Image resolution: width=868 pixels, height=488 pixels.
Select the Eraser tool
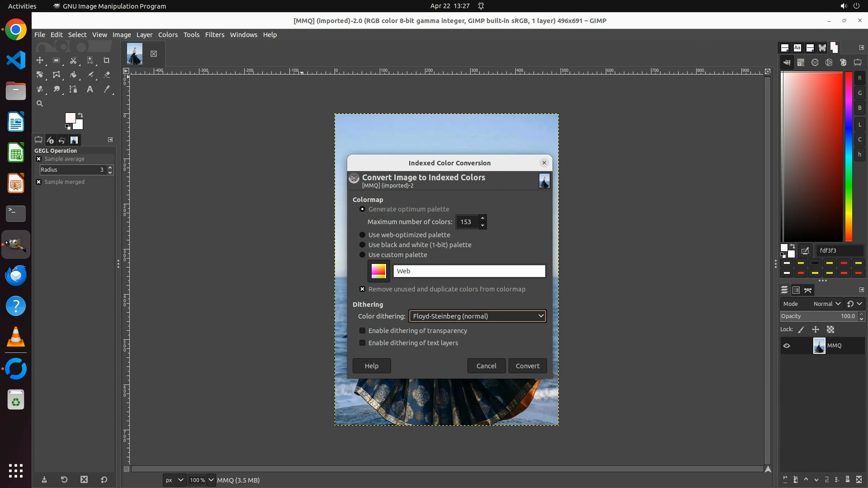coord(107,75)
